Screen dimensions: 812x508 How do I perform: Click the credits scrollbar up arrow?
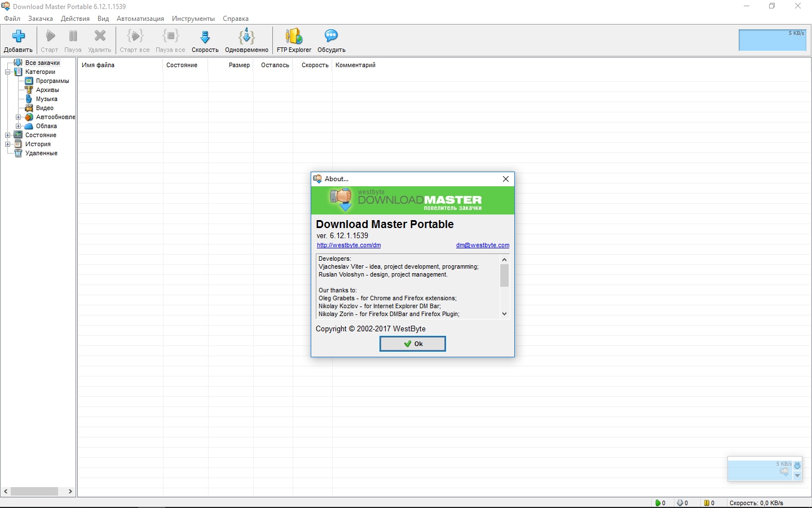504,260
